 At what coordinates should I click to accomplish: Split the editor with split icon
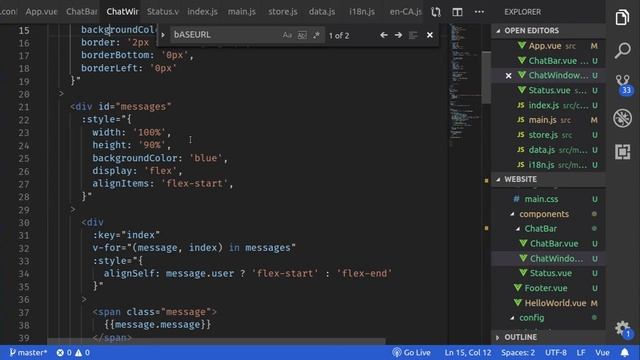458,12
